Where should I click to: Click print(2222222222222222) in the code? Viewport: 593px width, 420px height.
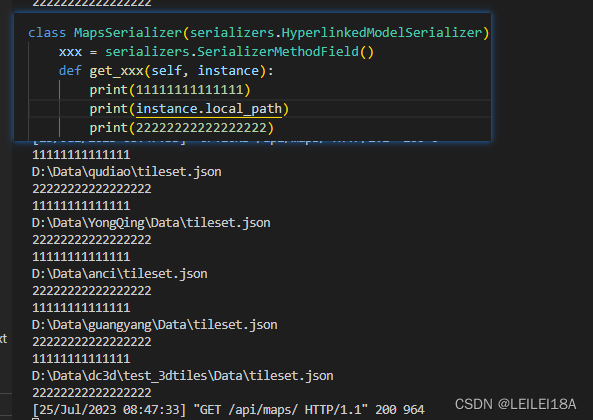click(x=182, y=128)
